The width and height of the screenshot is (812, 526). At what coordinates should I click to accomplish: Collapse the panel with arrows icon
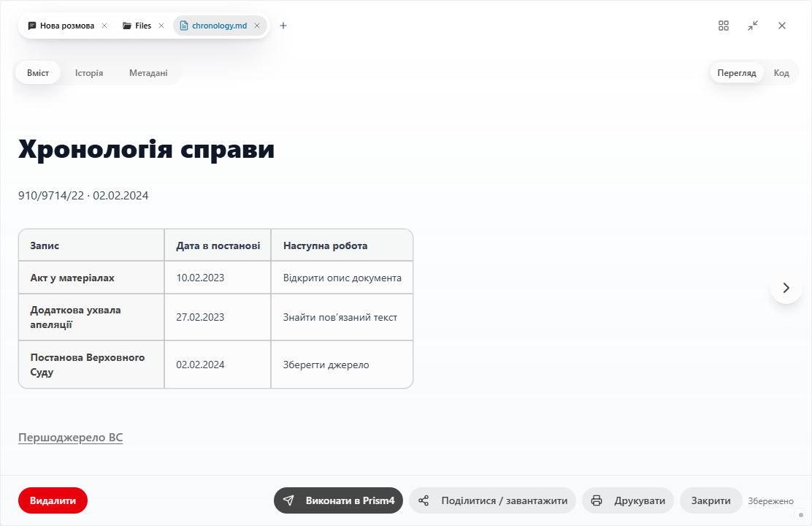[x=753, y=26]
